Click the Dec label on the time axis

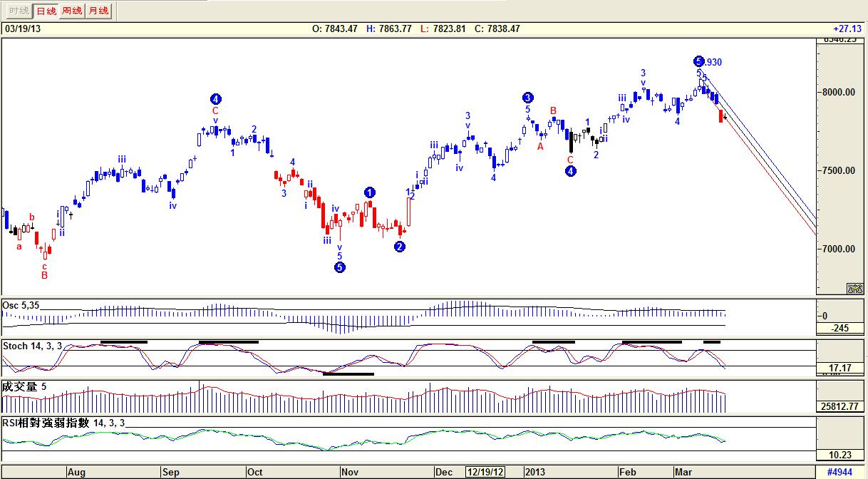443,472
